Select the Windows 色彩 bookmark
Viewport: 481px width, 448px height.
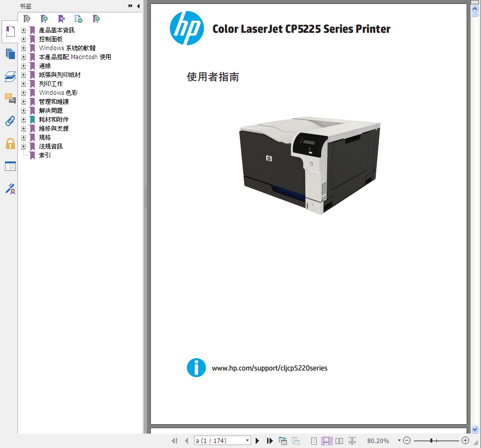58,93
